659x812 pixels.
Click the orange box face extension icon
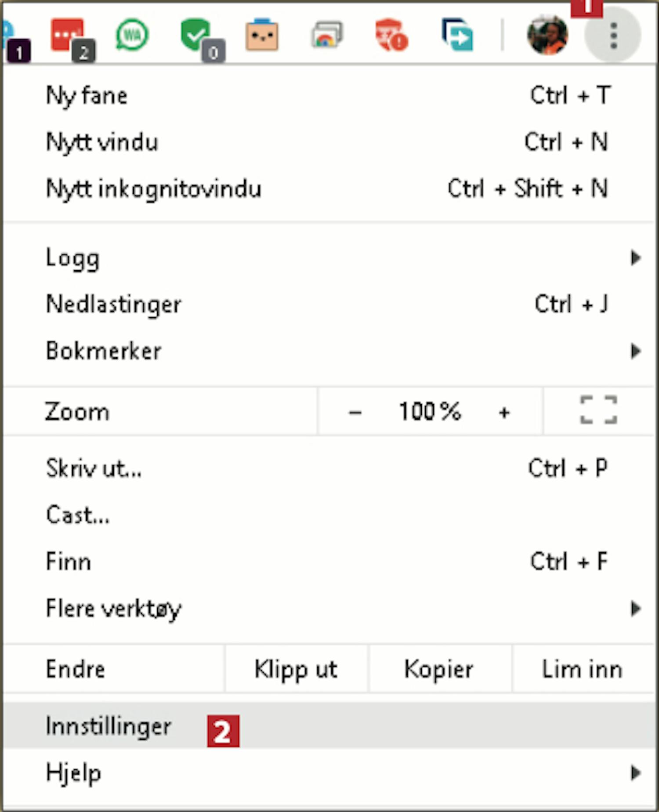[x=262, y=35]
